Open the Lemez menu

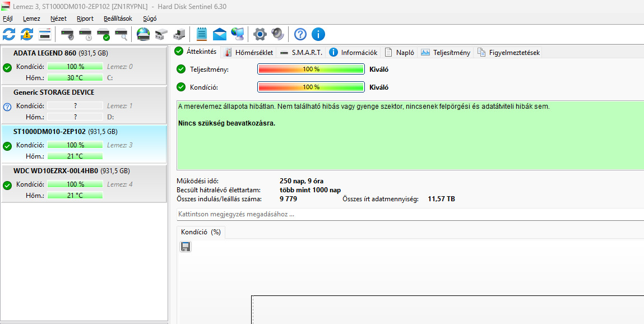pos(31,18)
